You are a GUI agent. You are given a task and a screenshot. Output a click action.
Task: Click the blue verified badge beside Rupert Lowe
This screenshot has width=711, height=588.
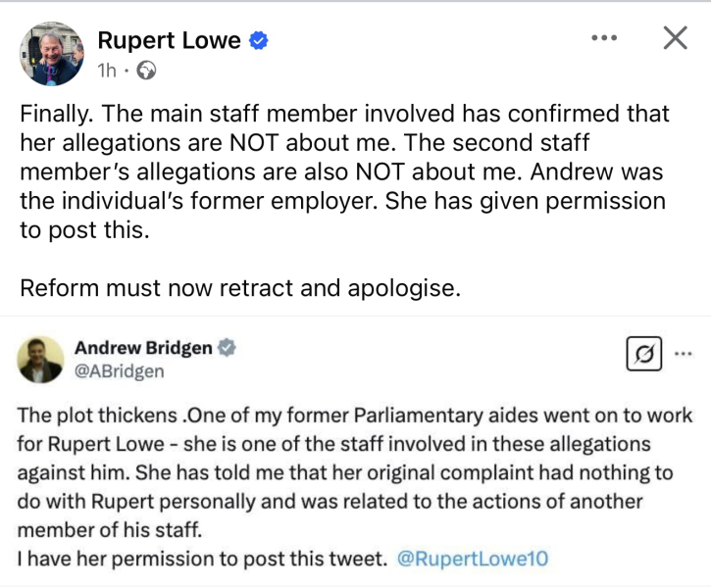click(259, 41)
